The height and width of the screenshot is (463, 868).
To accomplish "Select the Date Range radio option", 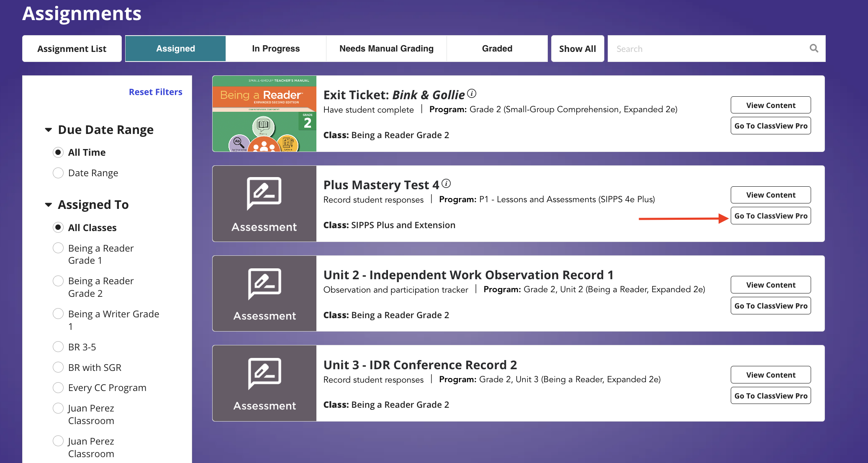I will [58, 173].
